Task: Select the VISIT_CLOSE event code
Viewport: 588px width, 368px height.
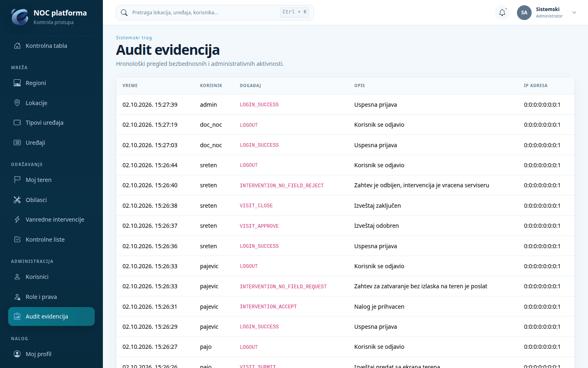Action: tap(256, 206)
